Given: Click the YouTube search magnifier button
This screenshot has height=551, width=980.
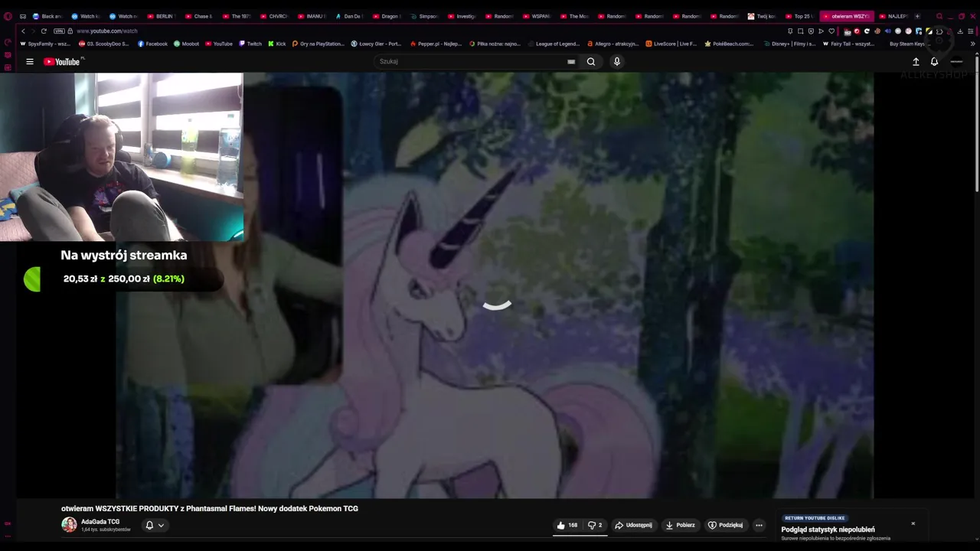Looking at the screenshot, I should coord(591,62).
